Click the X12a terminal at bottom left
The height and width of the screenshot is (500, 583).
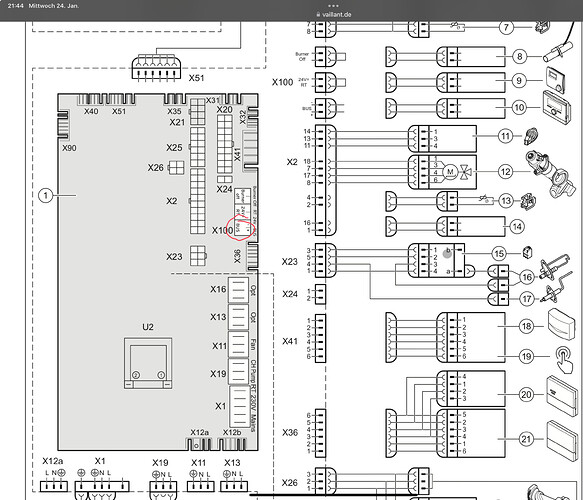(x=54, y=486)
